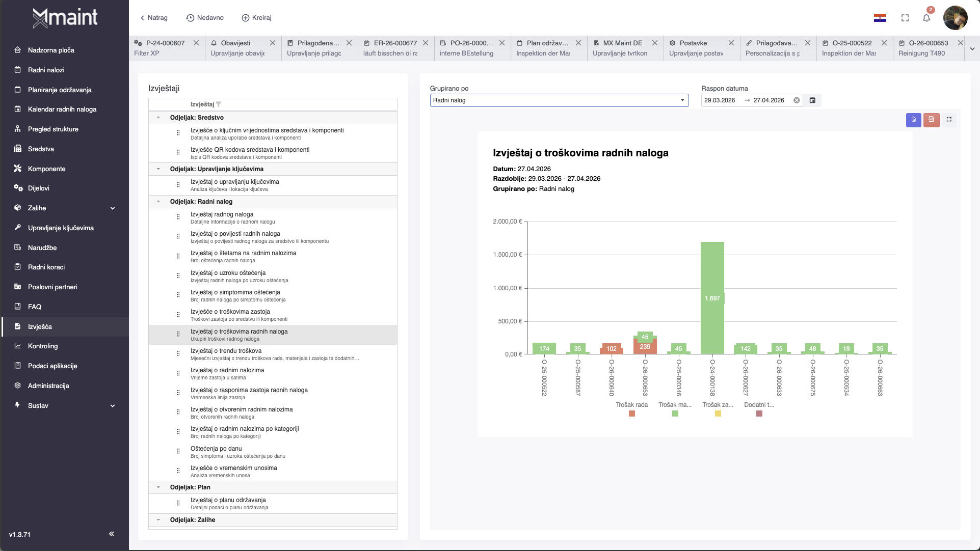Viewport: 980px width, 551px height.
Task: Click the blue report preview button
Action: tap(913, 120)
